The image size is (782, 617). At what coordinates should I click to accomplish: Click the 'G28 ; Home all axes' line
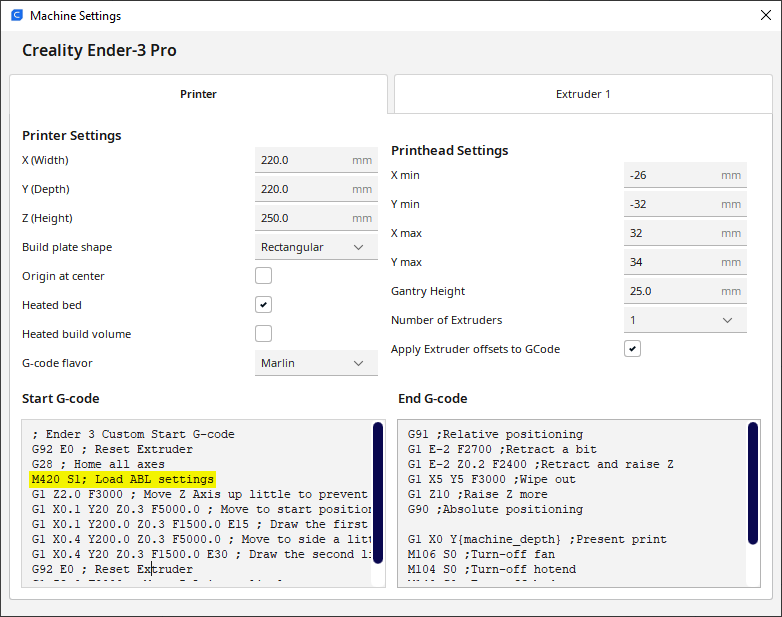98,464
